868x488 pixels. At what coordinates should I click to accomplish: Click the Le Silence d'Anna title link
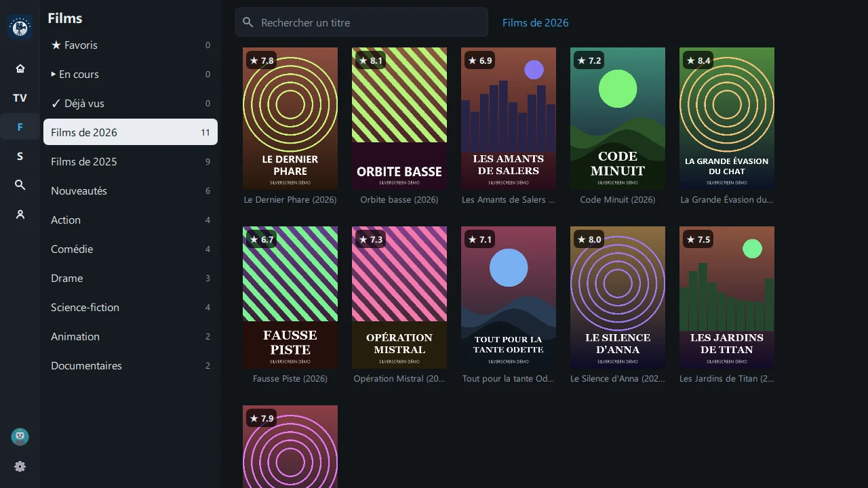pyautogui.click(x=618, y=379)
